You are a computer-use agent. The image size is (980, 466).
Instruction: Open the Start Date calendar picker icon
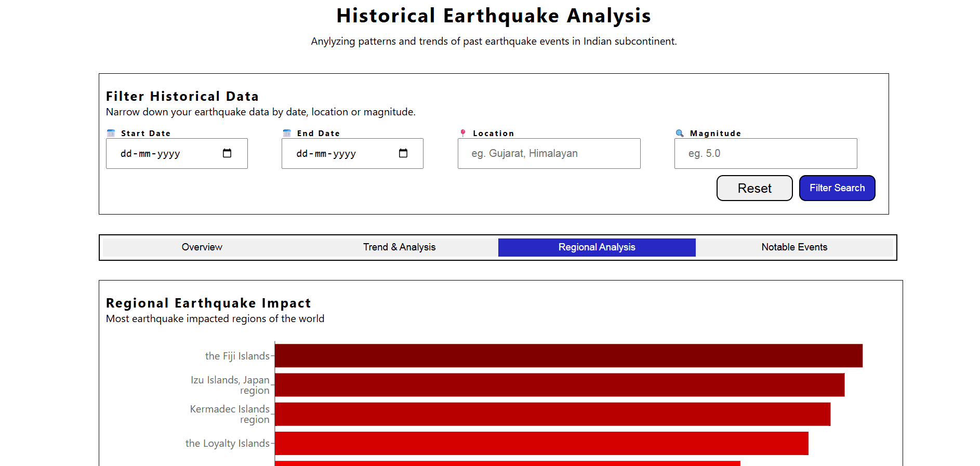(x=227, y=153)
